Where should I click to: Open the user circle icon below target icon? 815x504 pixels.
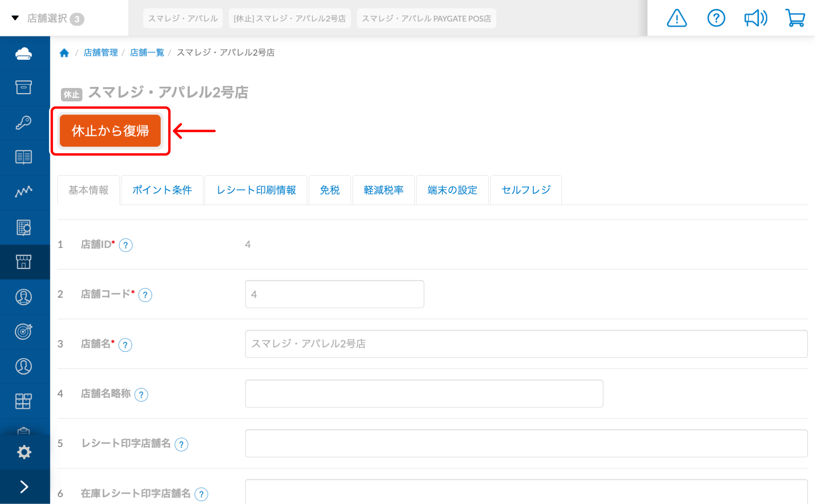[x=24, y=366]
